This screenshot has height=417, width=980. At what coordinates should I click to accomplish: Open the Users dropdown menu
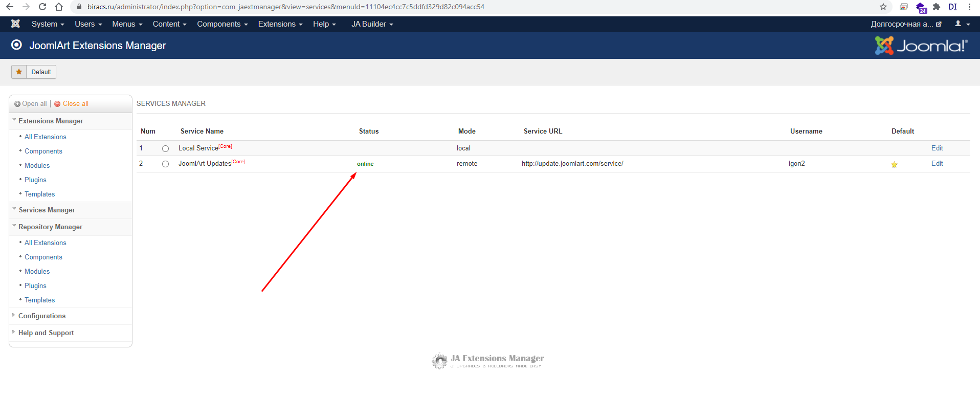click(x=88, y=24)
